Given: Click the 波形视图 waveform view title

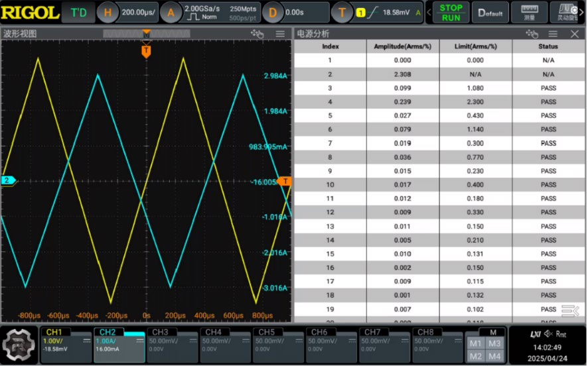Looking at the screenshot, I should click(20, 34).
